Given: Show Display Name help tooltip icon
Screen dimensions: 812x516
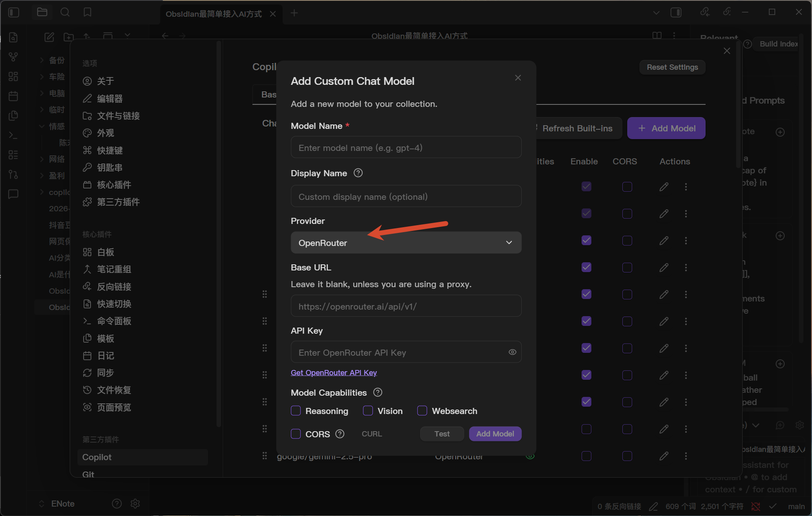Looking at the screenshot, I should (358, 173).
